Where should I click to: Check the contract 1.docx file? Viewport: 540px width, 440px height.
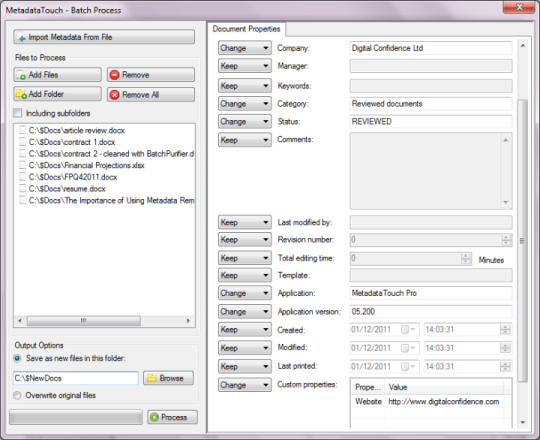coord(23,142)
